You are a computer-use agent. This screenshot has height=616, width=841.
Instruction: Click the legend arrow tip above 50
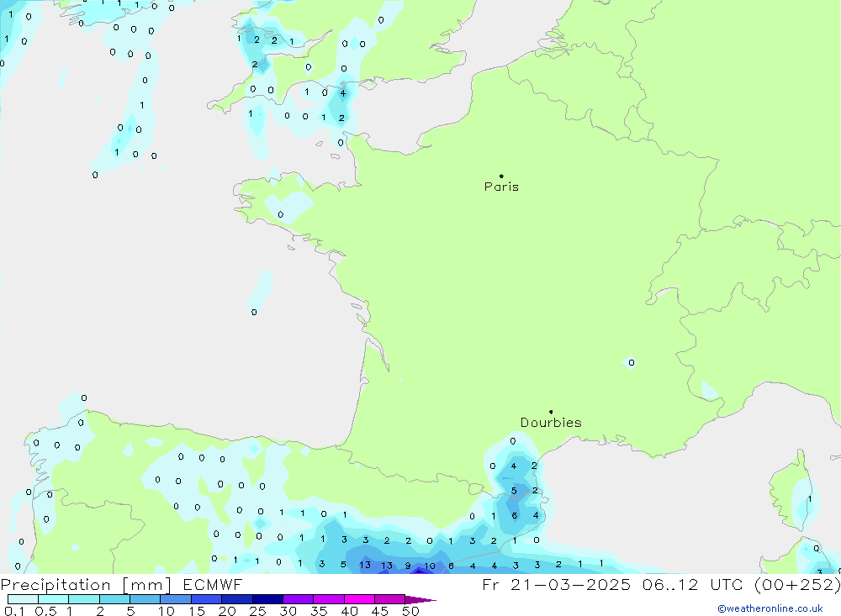421,599
